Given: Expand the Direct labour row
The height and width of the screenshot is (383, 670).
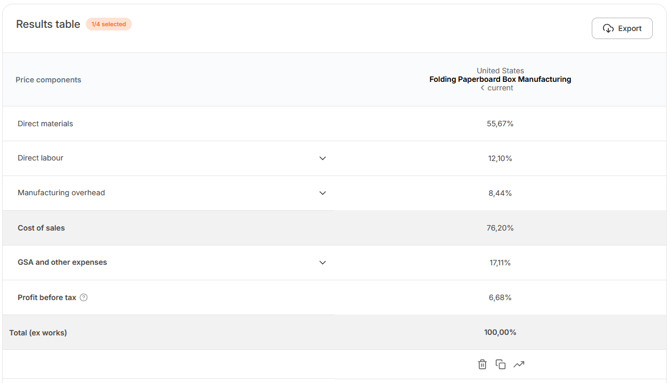Looking at the screenshot, I should click(323, 158).
